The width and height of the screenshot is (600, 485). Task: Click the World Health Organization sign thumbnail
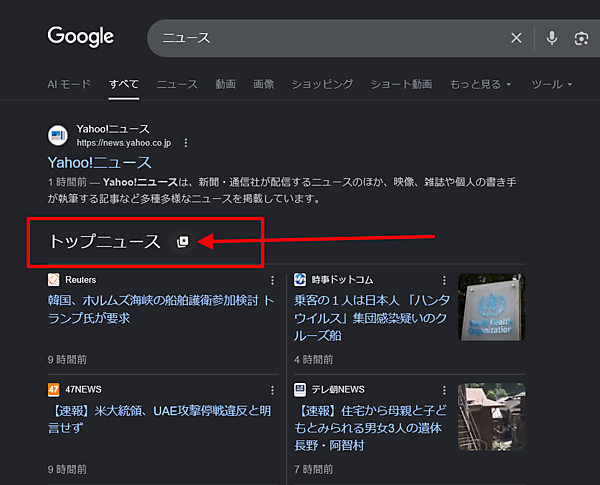click(491, 307)
